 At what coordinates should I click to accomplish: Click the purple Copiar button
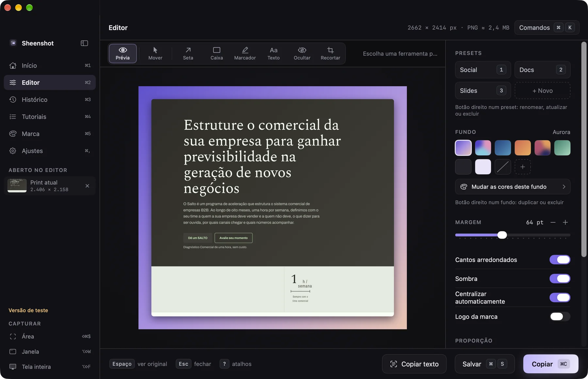[x=550, y=364]
